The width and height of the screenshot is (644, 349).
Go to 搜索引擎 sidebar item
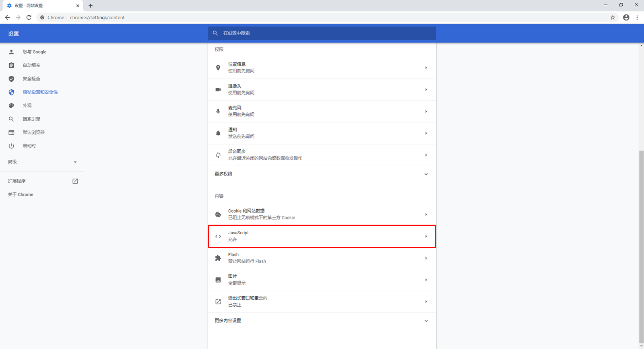coord(31,119)
